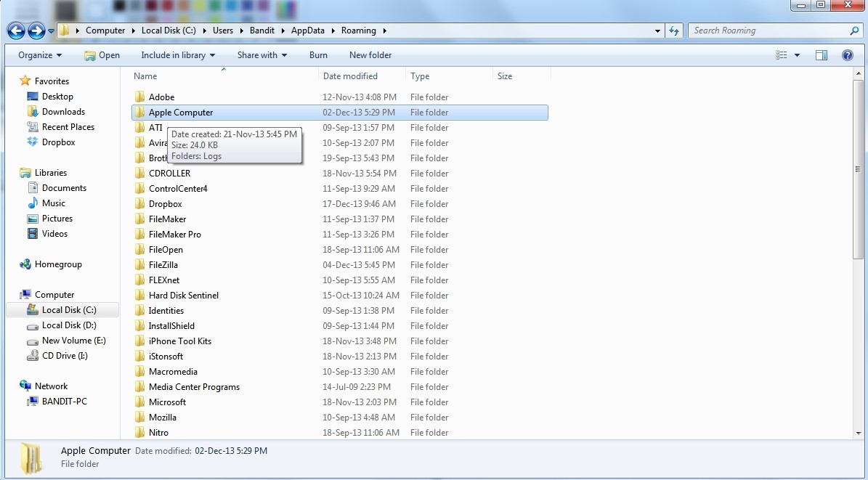The width and height of the screenshot is (868, 480).
Task: Toggle the preview pane
Action: pyautogui.click(x=822, y=54)
